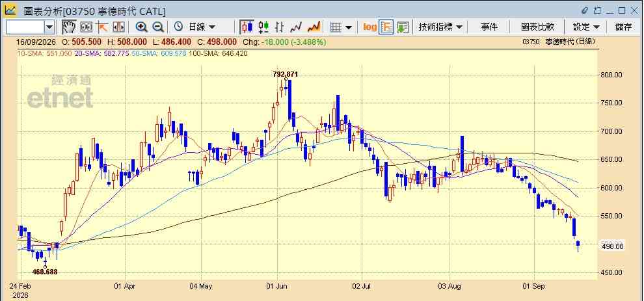
Task: Open the 技術指標 dropdown menu
Action: click(440, 27)
